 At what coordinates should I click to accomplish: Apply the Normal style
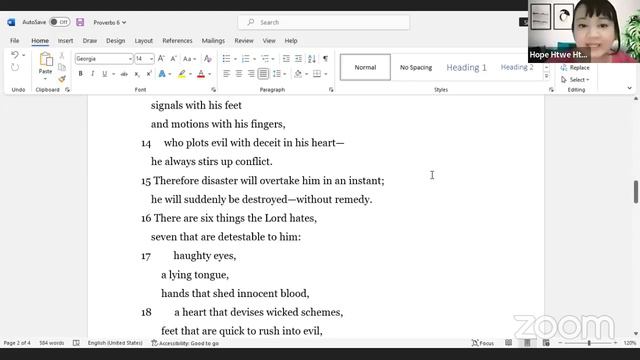[x=365, y=67]
